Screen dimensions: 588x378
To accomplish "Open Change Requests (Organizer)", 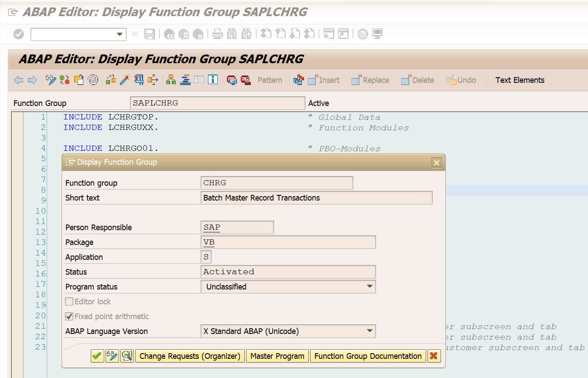I will pyautogui.click(x=190, y=356).
